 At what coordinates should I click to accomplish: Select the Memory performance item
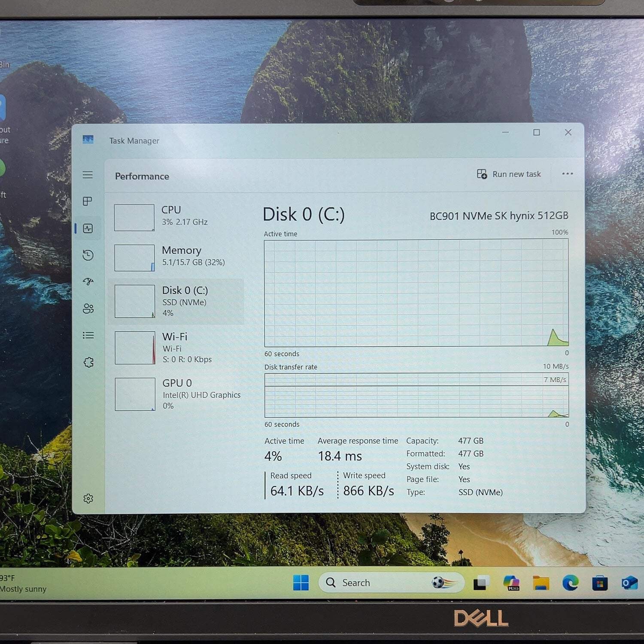click(176, 258)
